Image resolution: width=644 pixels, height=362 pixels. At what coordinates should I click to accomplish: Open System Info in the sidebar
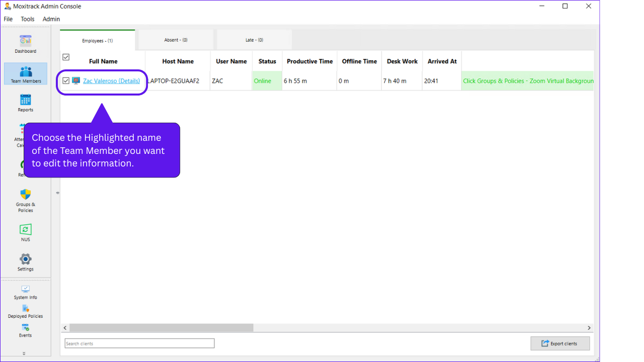[25, 293]
